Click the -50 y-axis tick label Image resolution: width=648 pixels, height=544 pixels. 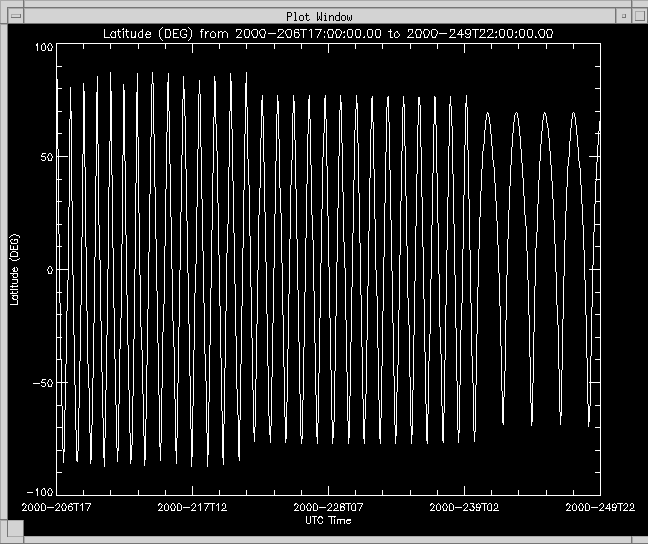(x=42, y=382)
